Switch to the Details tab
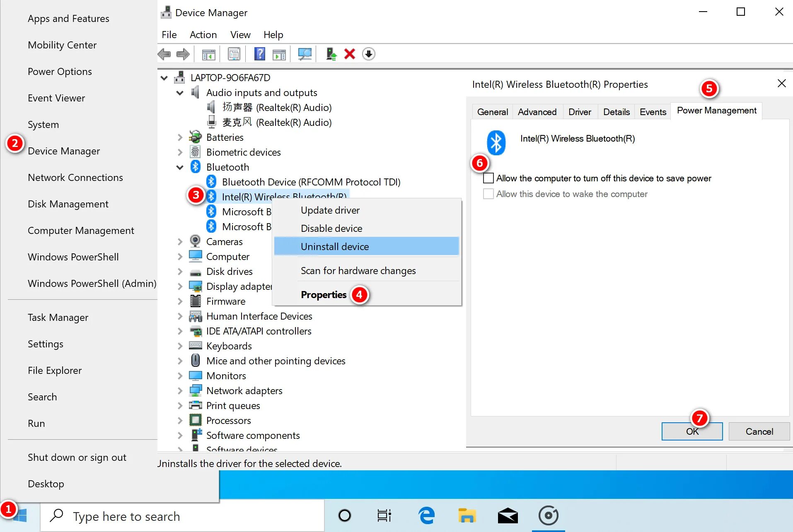 pyautogui.click(x=616, y=112)
